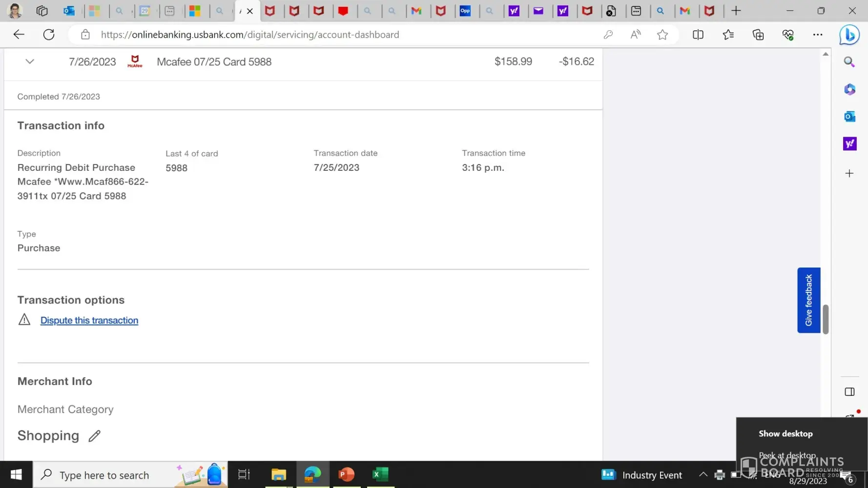Refresh the US Bank page
Viewport: 868px width, 488px height.
49,35
